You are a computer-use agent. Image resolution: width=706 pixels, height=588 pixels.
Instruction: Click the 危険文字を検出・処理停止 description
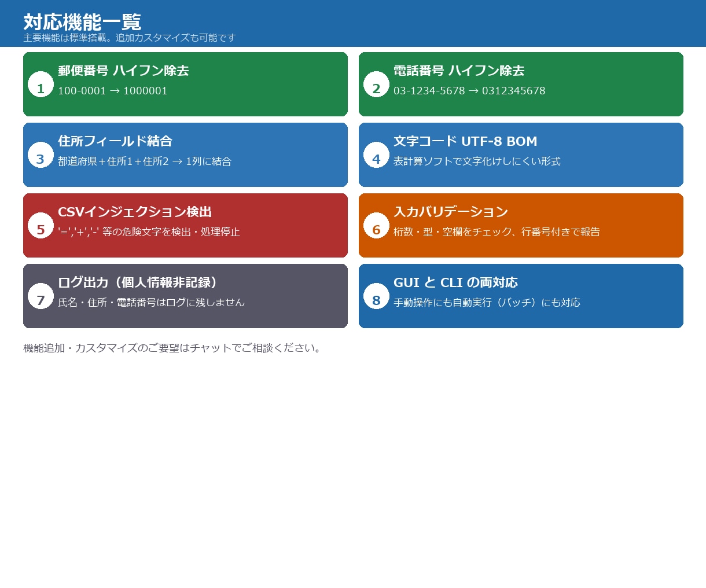coord(149,232)
